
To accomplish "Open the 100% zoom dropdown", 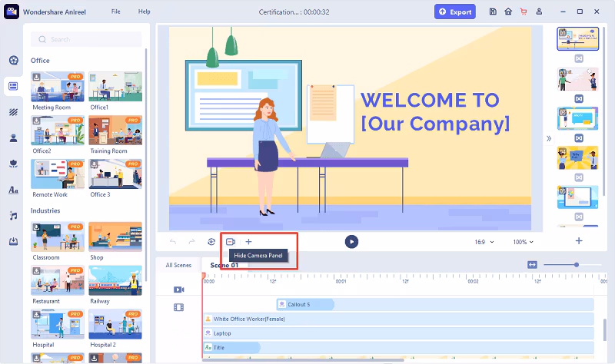I will 524,242.
